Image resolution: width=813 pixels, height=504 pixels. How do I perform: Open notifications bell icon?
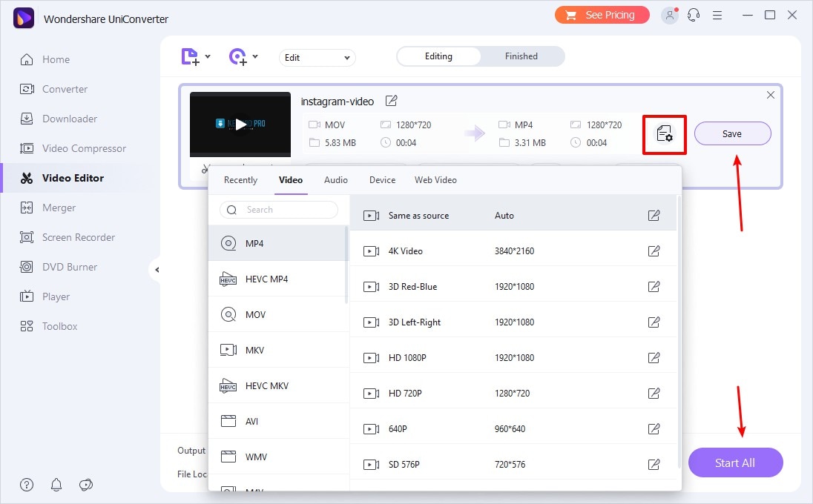click(x=56, y=485)
